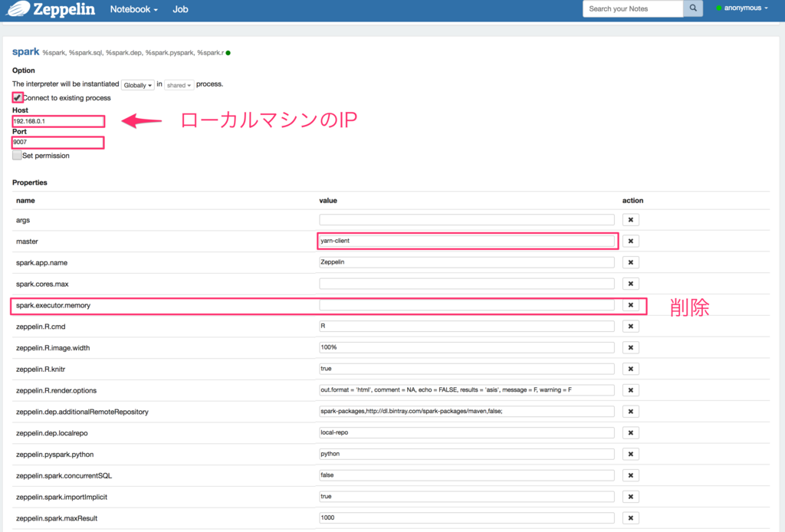This screenshot has width=785, height=532.
Task: Click the spark interpreter title
Action: (x=25, y=51)
